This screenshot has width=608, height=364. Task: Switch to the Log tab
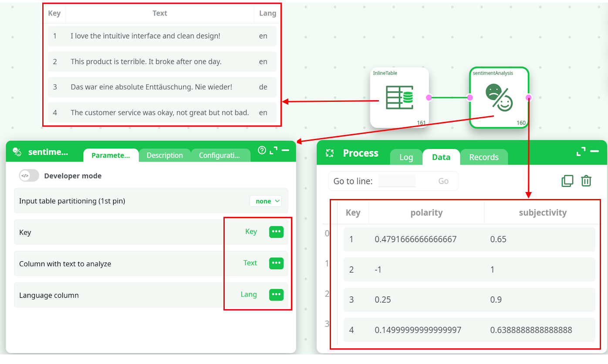click(406, 157)
